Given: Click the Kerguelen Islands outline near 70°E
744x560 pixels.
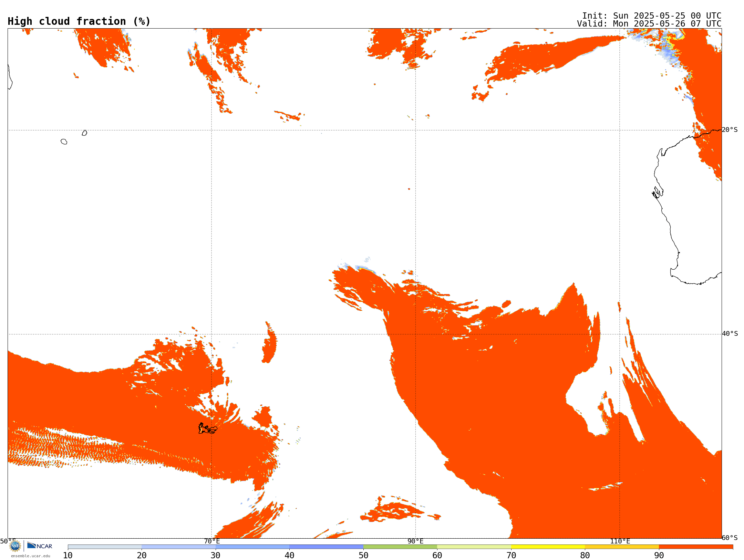Looking at the screenshot, I should point(208,428).
